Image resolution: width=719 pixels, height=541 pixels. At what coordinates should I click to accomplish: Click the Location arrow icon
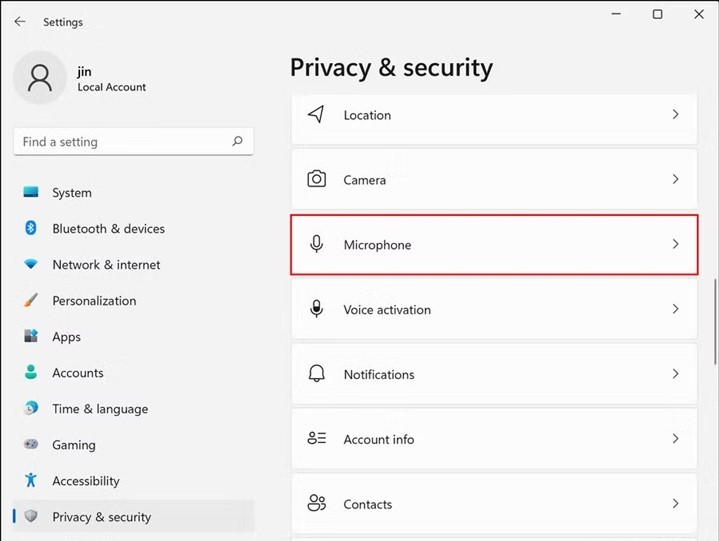(317, 115)
